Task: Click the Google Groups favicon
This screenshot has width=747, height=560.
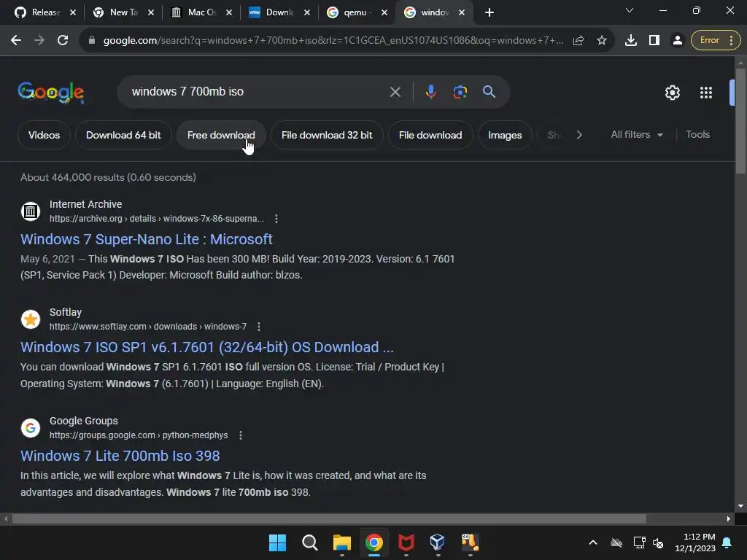Action: point(31,427)
